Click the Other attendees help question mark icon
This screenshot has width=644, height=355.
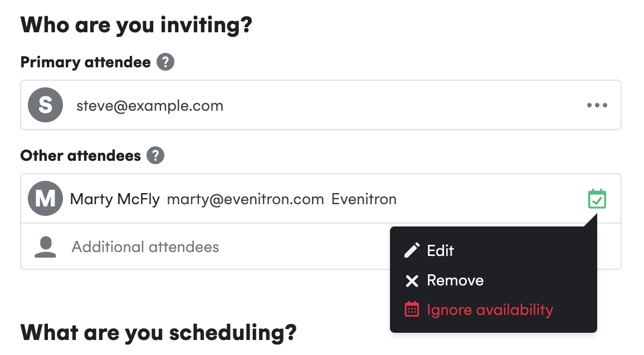click(x=155, y=156)
